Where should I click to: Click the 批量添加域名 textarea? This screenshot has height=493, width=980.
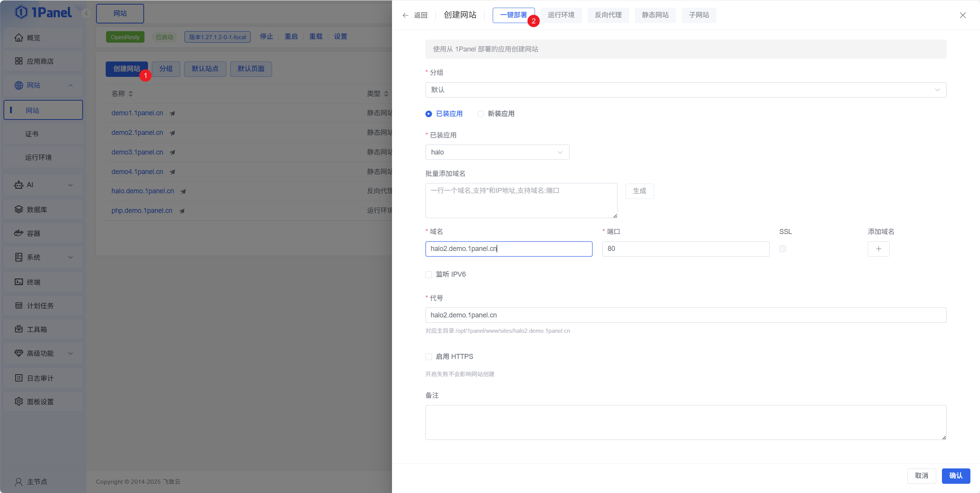point(521,201)
